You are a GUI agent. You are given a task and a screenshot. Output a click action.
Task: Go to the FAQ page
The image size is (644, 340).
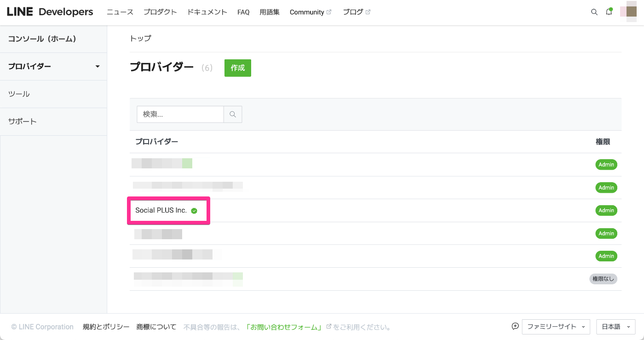click(x=243, y=12)
